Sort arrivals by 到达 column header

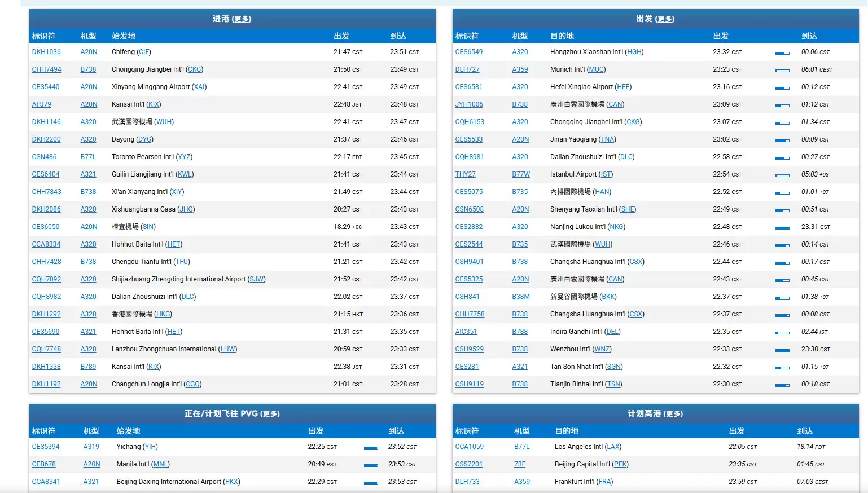[398, 36]
